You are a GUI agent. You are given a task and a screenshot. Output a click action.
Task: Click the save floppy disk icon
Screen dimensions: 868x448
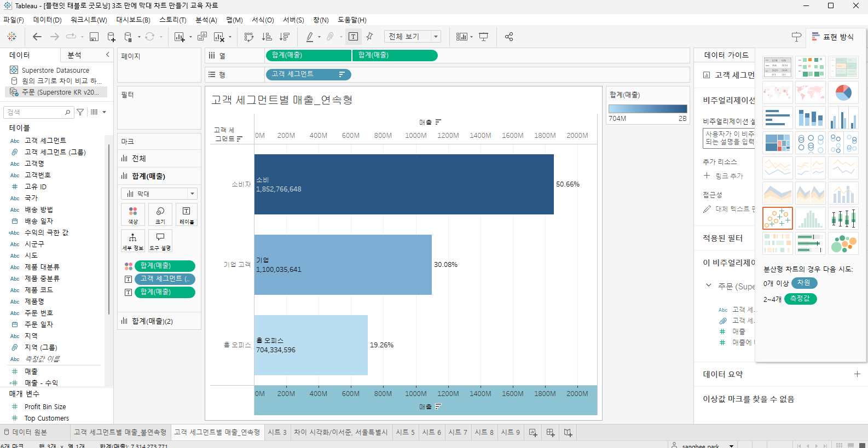[94, 37]
